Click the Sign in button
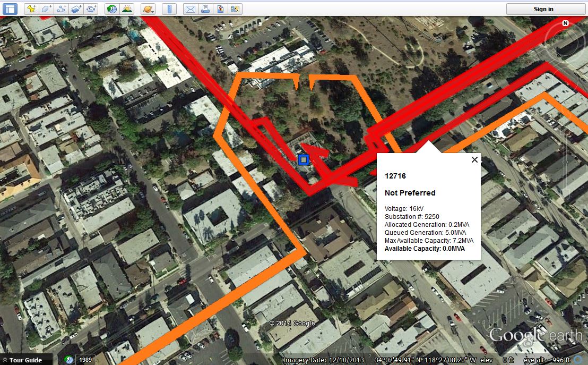The height and width of the screenshot is (365, 588). [543, 9]
